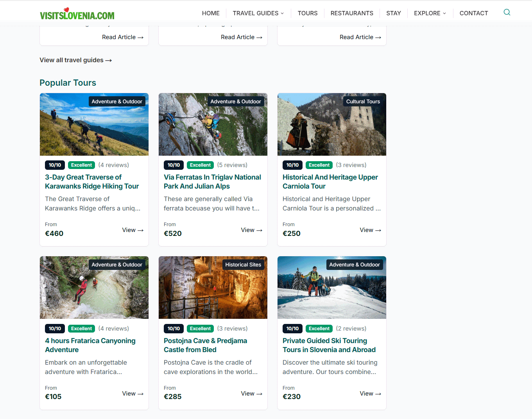
Task: Expand the EXPLORE dropdown
Action: 430,13
